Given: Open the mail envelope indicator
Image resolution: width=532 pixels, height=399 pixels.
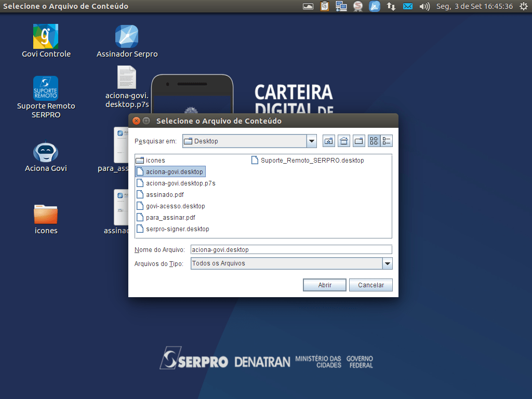Looking at the screenshot, I should click(408, 6).
